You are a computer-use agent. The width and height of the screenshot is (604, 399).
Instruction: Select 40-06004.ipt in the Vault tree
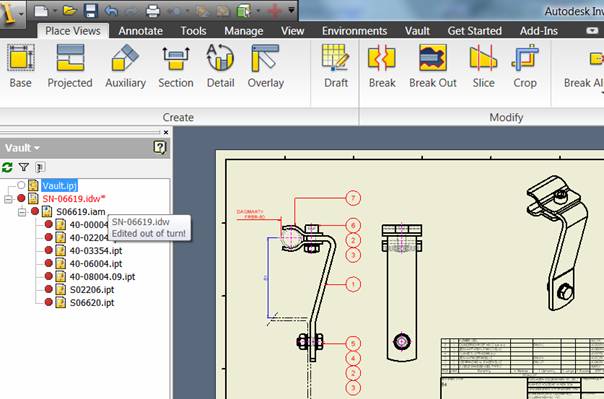(x=96, y=264)
